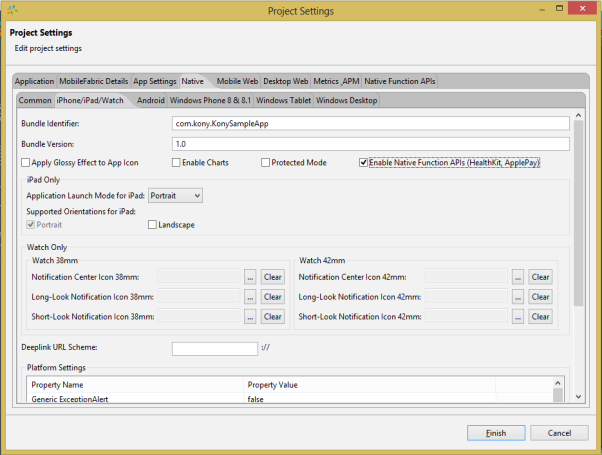Open the Application Launch Mode for iPad dropdown
602x455 pixels.
175,196
